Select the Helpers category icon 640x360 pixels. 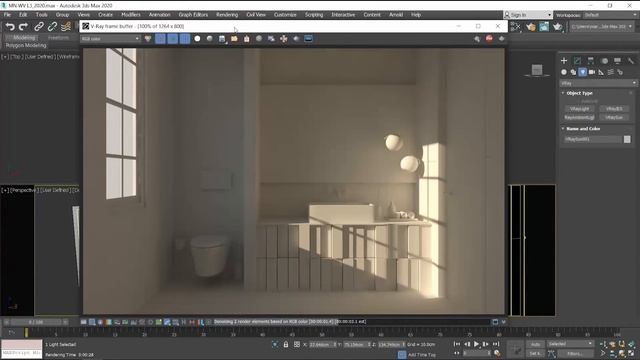(x=601, y=72)
